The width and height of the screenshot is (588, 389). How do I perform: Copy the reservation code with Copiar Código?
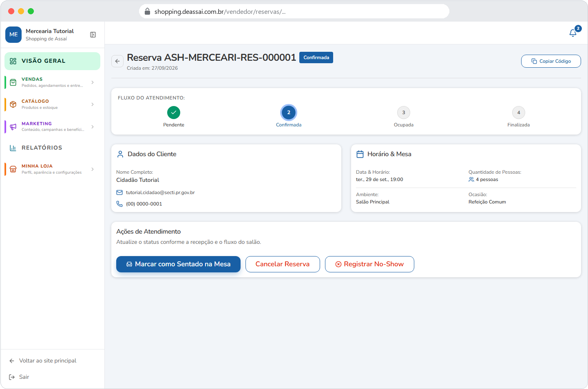click(x=551, y=61)
